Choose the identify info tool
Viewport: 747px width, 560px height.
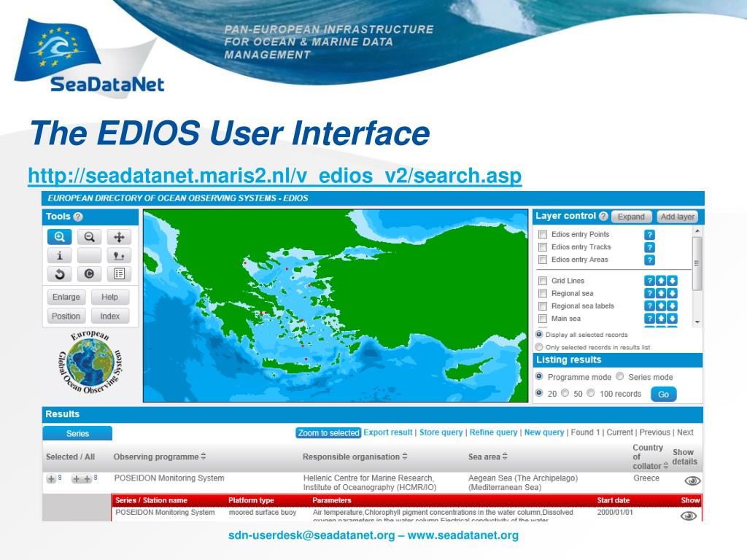[x=60, y=255]
